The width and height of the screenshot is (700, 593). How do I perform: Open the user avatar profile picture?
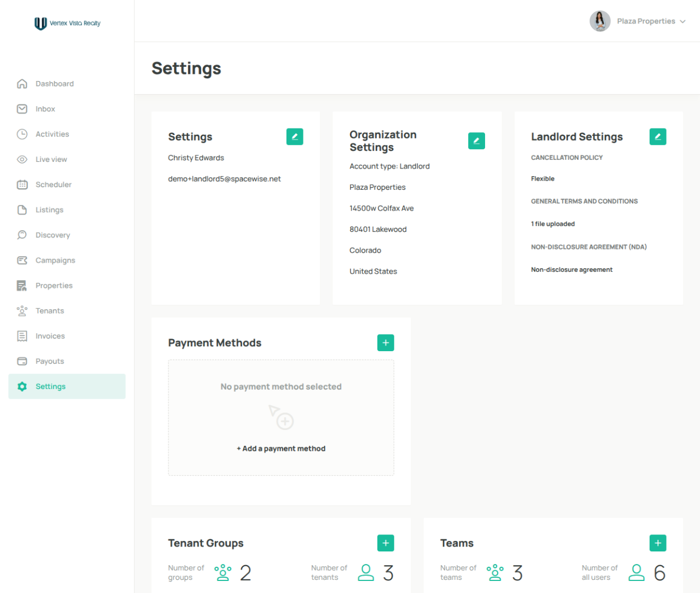pos(600,21)
